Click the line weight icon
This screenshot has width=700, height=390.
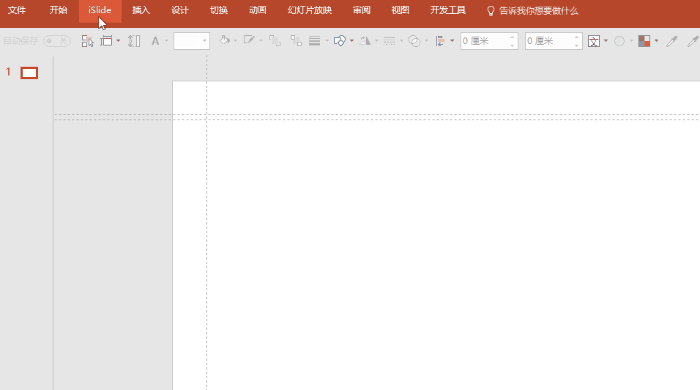pyautogui.click(x=315, y=41)
